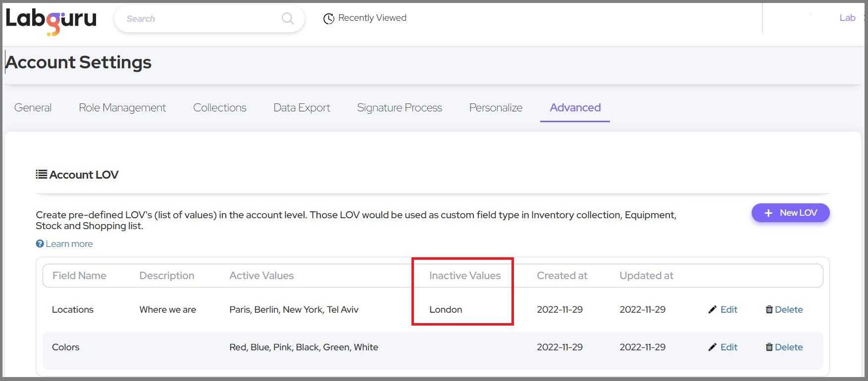Select the Advanced tab
This screenshot has height=381, width=868.
point(575,108)
